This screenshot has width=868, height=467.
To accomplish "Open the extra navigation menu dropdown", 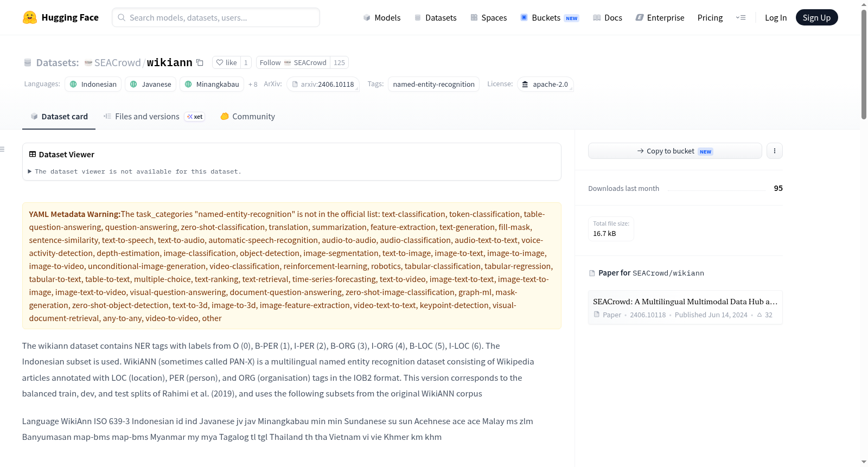I will click(x=741, y=17).
